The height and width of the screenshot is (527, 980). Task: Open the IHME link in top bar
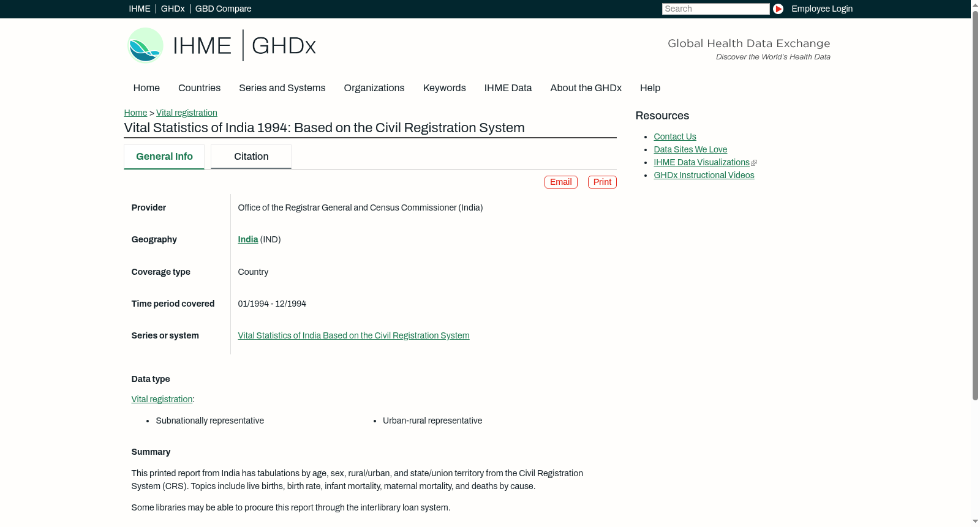pos(140,9)
